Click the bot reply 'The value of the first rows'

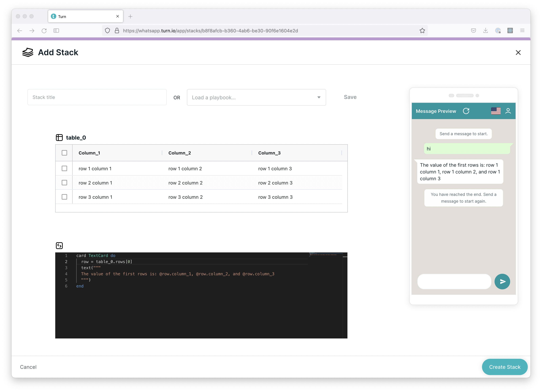click(460, 172)
